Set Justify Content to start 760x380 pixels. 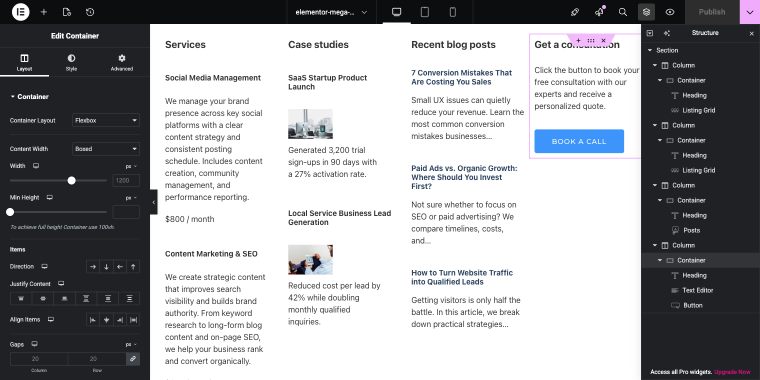[x=21, y=299]
